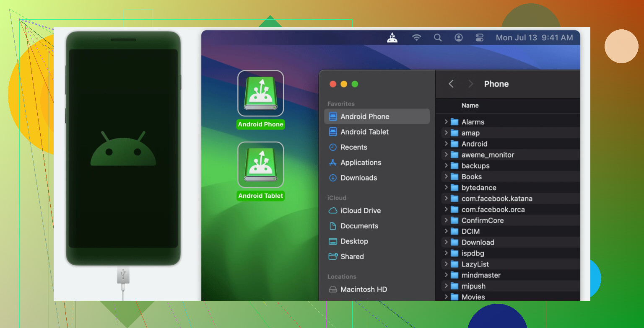
Task: Expand the ConfirmCore folder chevron
Action: (x=446, y=220)
